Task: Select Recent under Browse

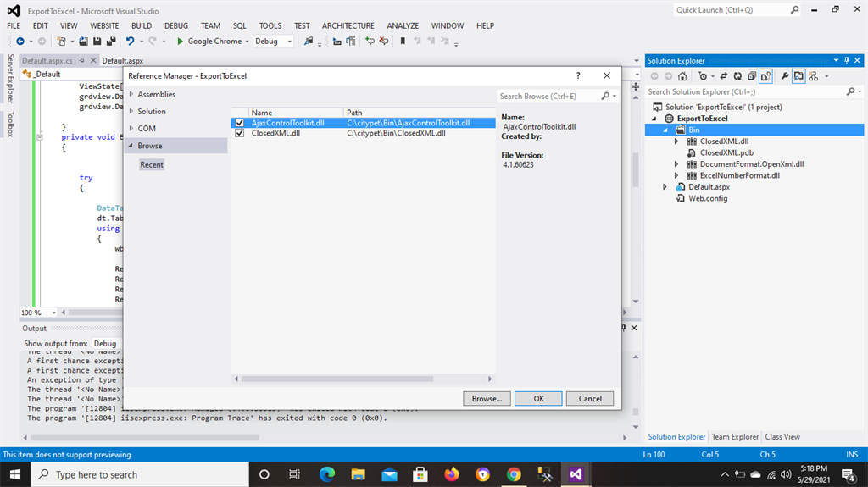Action: [x=152, y=164]
